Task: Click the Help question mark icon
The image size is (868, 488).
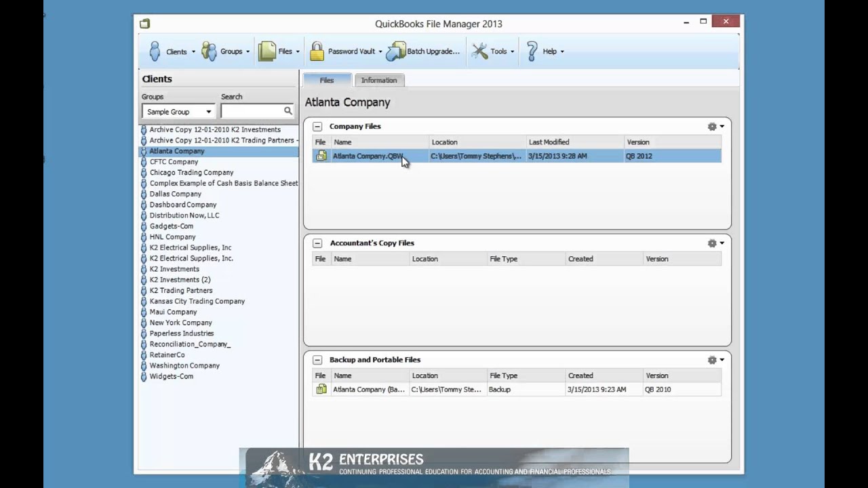Action: (532, 52)
